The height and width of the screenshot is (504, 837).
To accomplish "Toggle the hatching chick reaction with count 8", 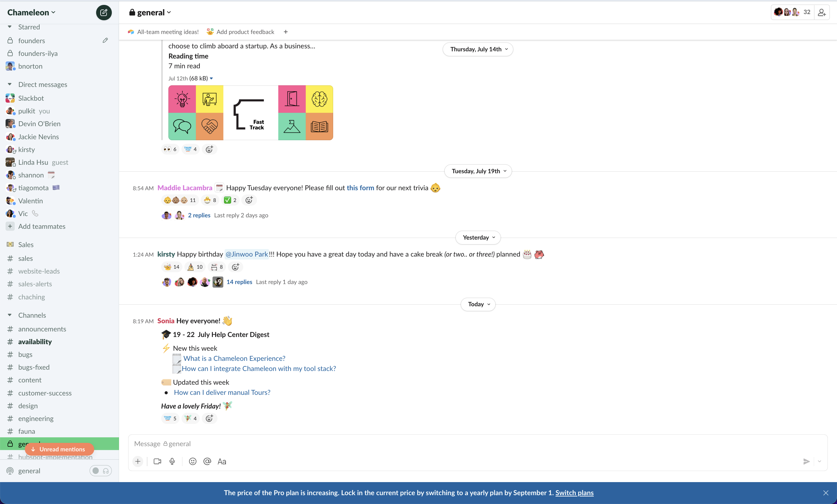I will (210, 200).
